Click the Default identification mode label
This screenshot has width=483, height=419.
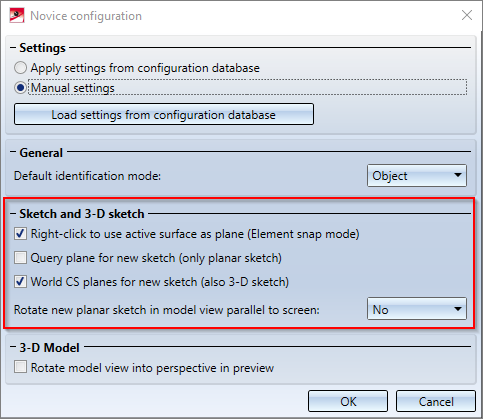pos(87,176)
